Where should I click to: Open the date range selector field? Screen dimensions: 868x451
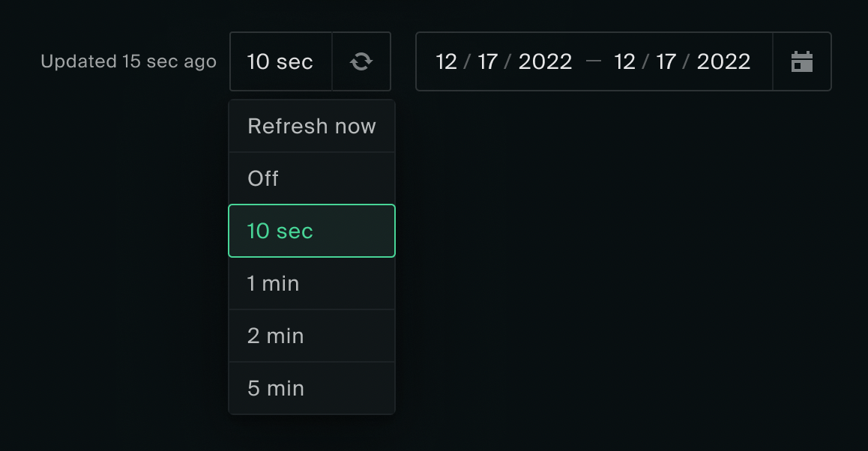[592, 61]
